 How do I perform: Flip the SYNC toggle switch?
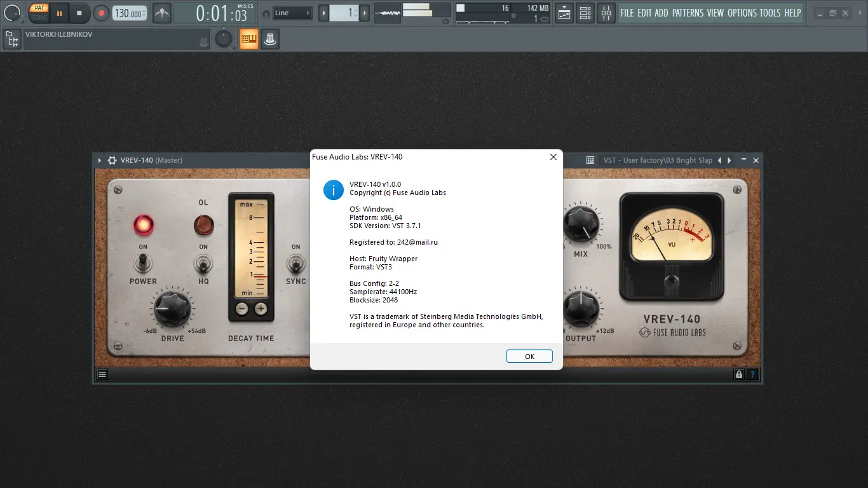coord(295,262)
